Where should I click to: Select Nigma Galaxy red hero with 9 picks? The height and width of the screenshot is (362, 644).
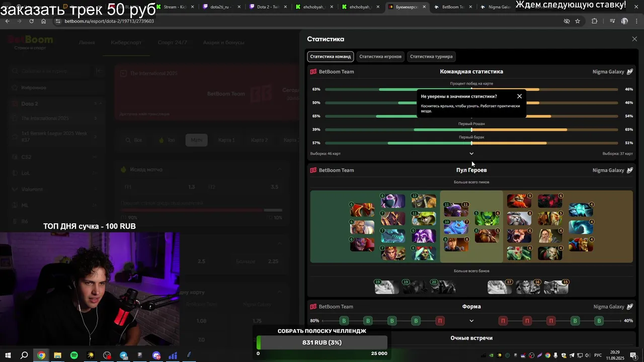point(519,201)
